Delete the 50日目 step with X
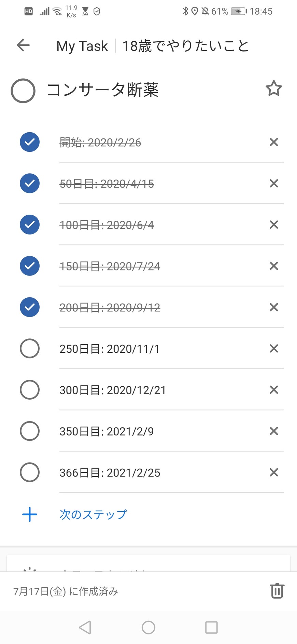This screenshot has width=297, height=644. coord(274,183)
